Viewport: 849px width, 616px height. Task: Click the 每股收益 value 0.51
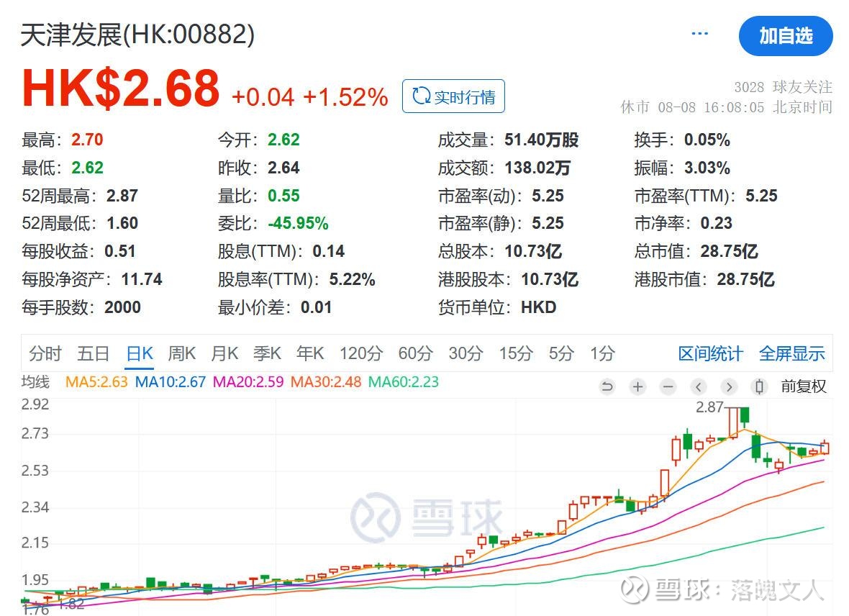click(119, 251)
